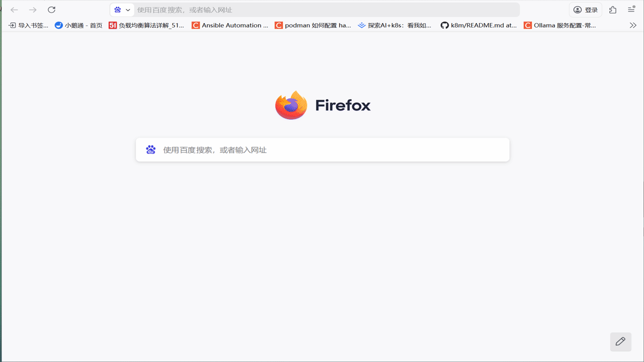Screen dimensions: 644x362
Task: Open the 负载均衡算法详解 bookmark
Action: (146, 25)
